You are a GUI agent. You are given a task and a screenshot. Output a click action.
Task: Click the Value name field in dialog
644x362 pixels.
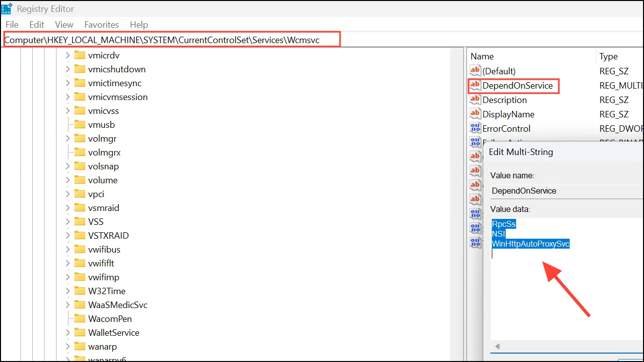coord(567,191)
